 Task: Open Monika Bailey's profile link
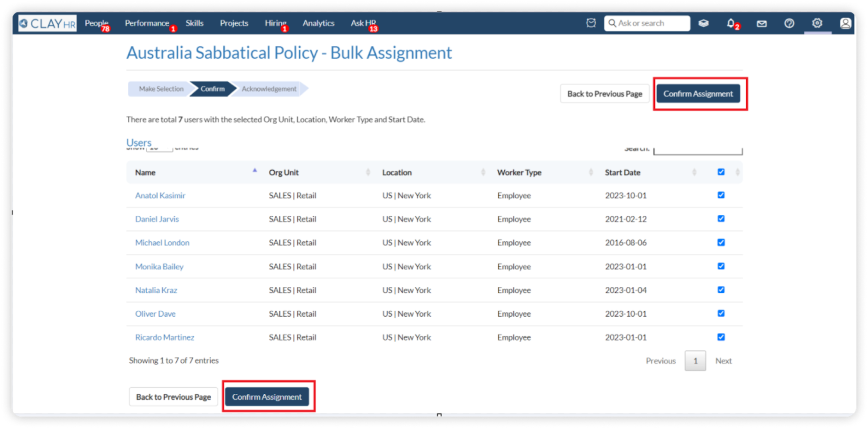(x=159, y=267)
